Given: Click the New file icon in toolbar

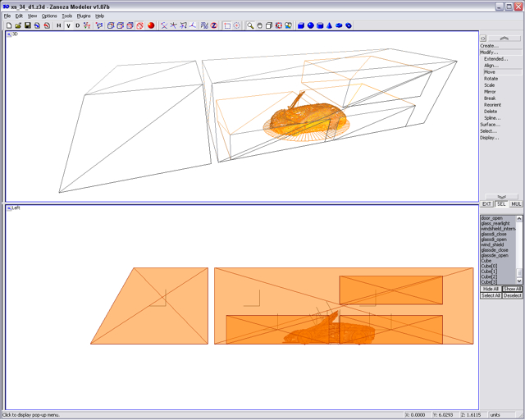Looking at the screenshot, I should (x=8, y=25).
